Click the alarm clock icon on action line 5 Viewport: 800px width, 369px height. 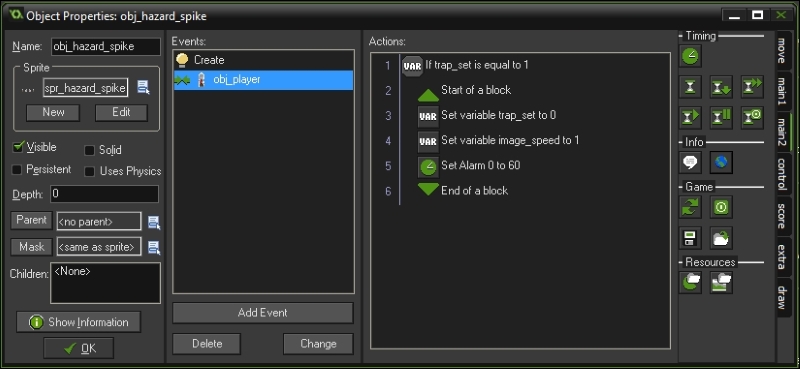click(428, 166)
